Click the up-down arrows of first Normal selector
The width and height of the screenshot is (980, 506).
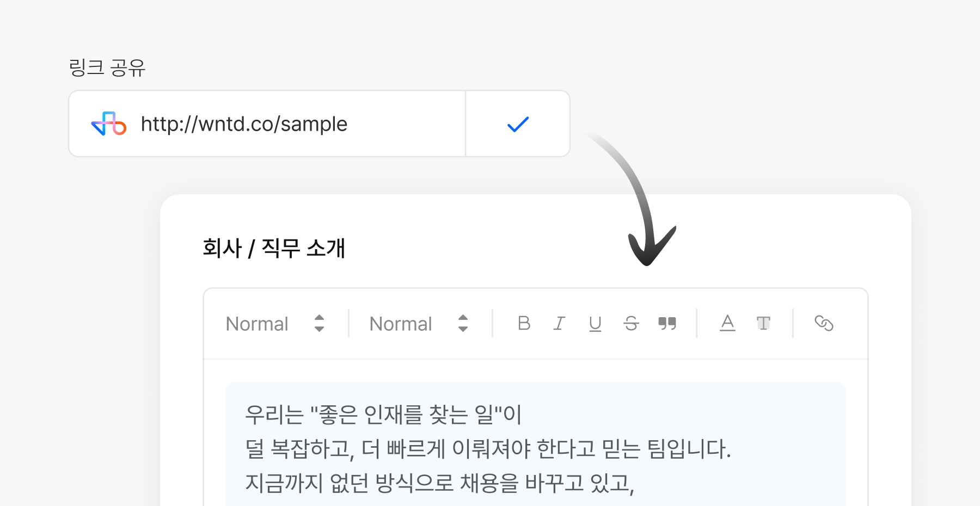coord(320,323)
